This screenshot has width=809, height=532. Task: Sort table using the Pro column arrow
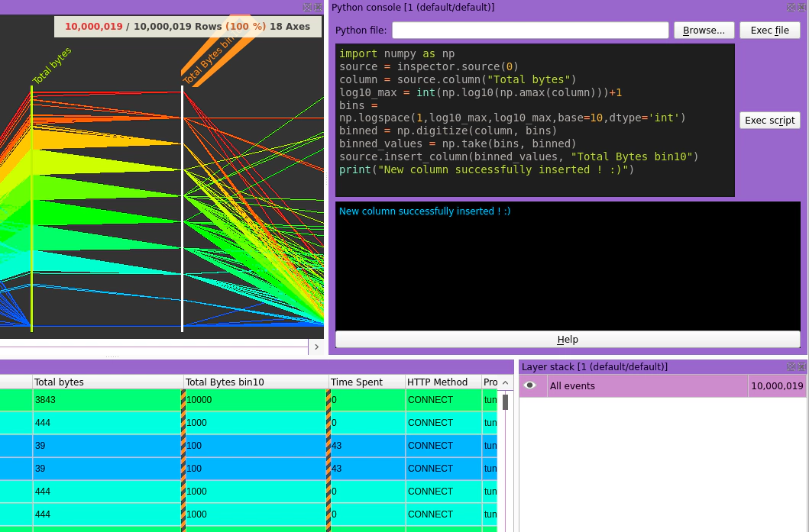pyautogui.click(x=503, y=382)
